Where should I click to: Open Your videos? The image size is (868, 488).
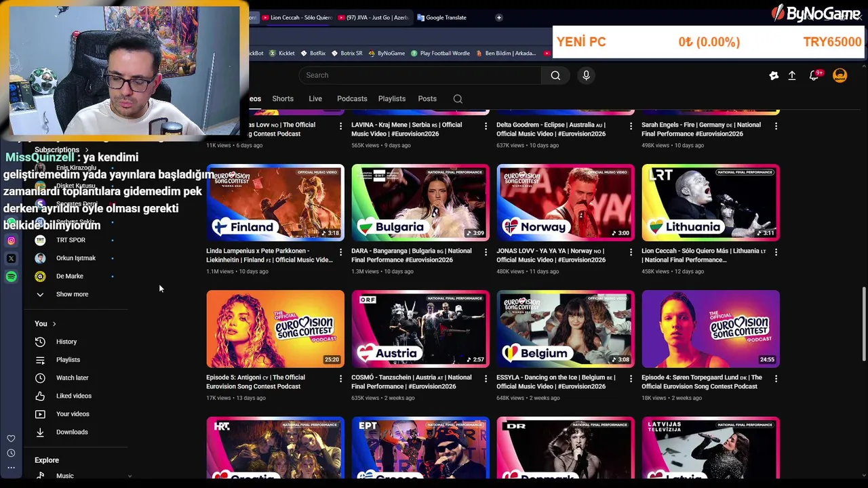(x=72, y=414)
